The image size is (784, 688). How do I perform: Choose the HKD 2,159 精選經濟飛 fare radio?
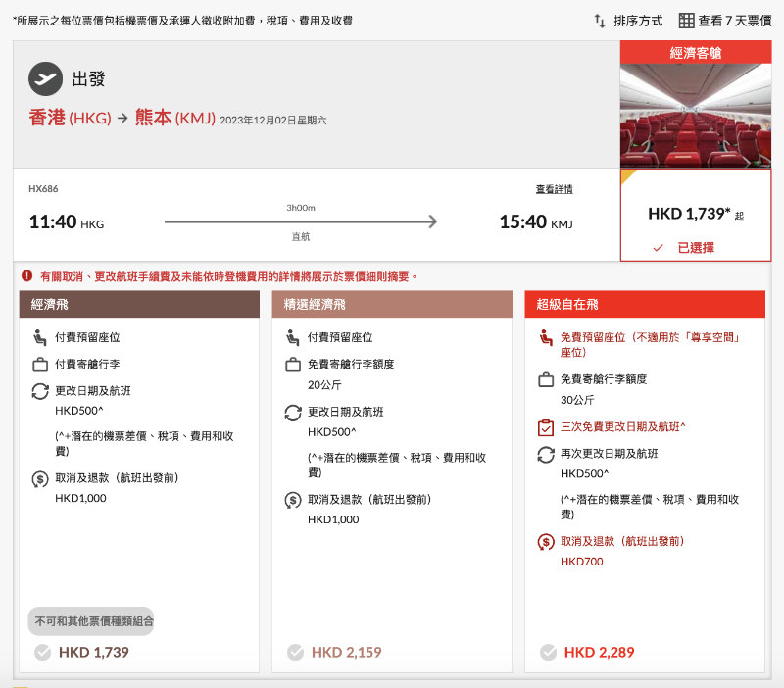point(295,652)
